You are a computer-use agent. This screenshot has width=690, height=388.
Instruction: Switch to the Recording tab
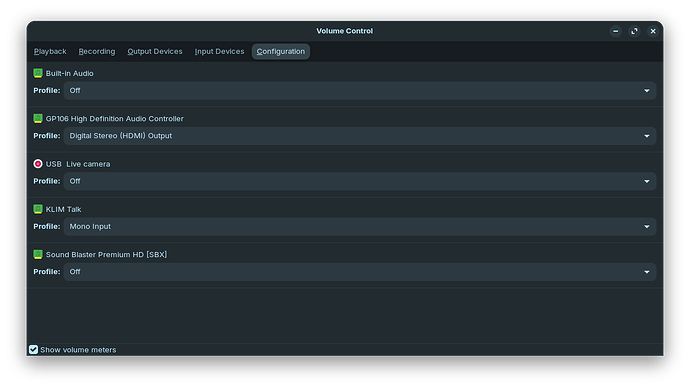(97, 51)
